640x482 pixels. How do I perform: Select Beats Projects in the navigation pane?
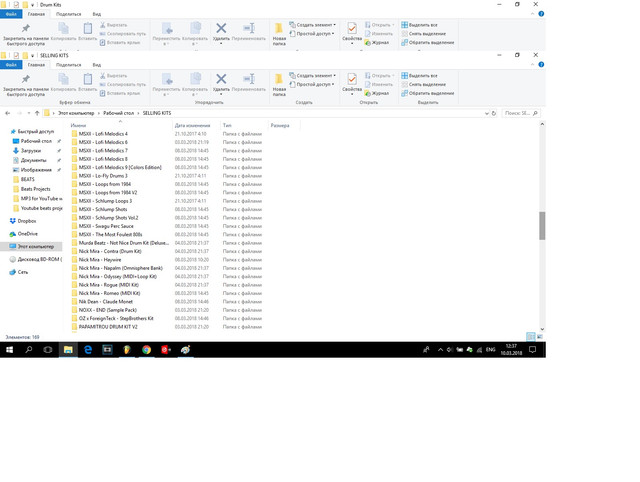tap(36, 189)
